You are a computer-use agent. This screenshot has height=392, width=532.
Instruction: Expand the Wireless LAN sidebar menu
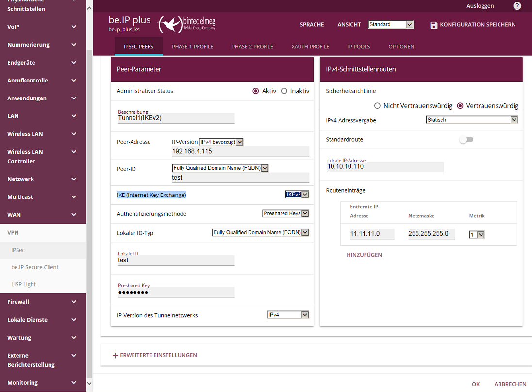point(43,134)
